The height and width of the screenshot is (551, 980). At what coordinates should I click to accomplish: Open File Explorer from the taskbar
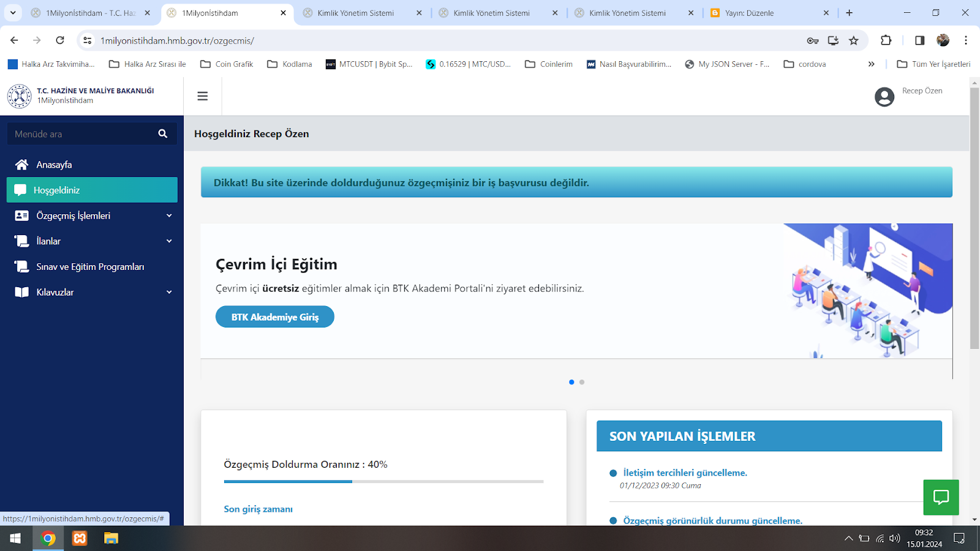pyautogui.click(x=111, y=538)
